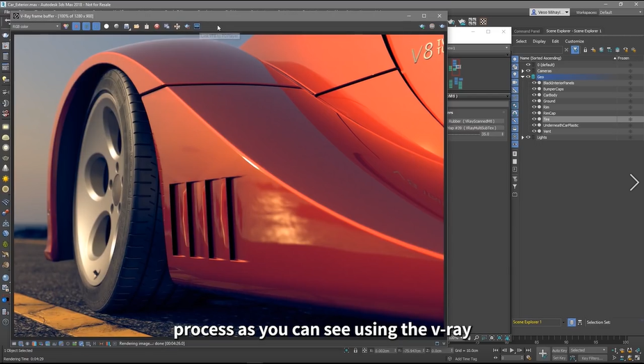The image size is (644, 364).
Task: Select the Ground object in the list
Action: coord(549,101)
